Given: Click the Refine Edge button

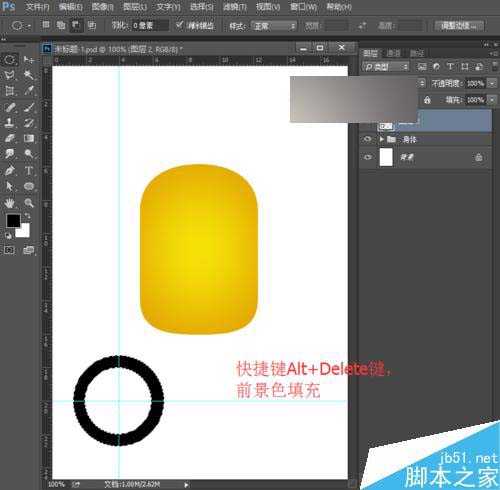Looking at the screenshot, I should click(x=459, y=25).
